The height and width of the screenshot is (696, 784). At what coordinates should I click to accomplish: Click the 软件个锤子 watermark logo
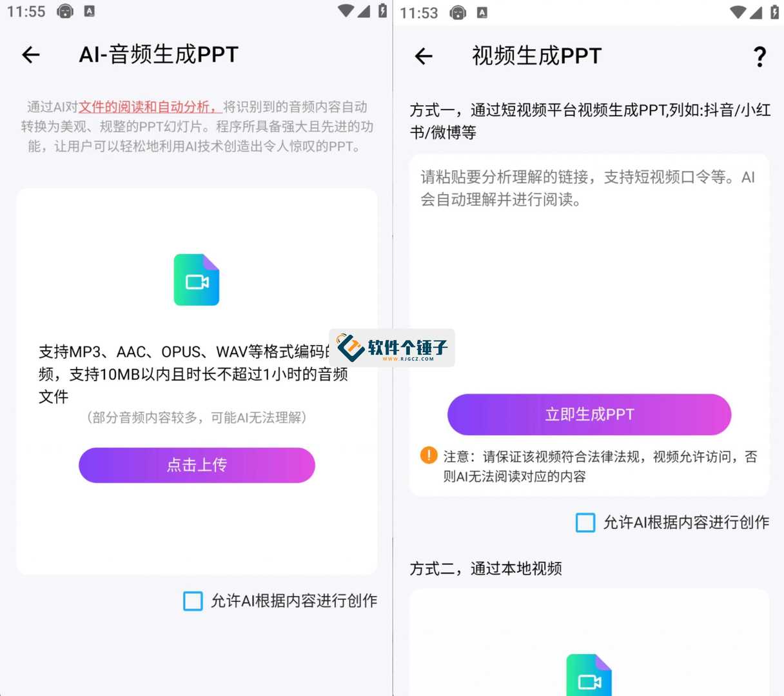(392, 348)
